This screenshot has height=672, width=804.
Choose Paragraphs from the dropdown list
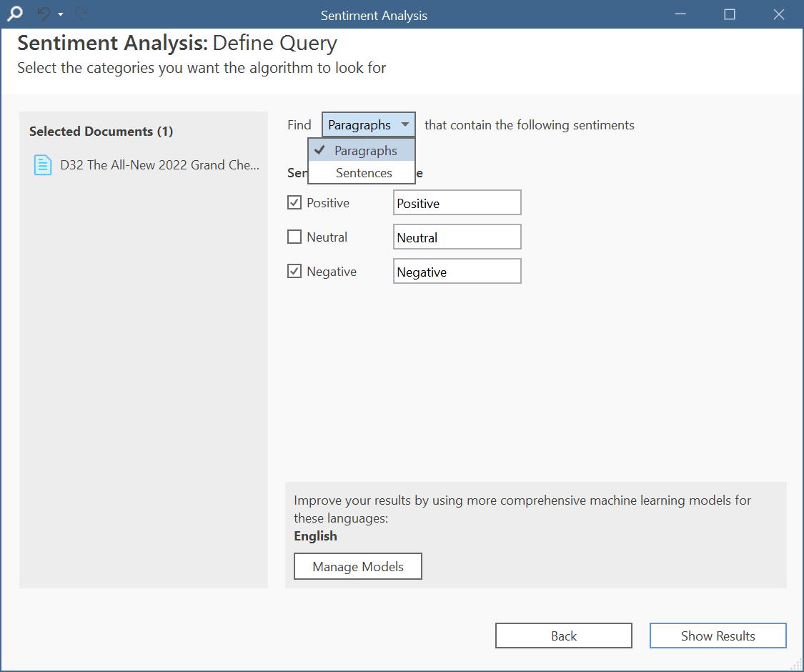tap(362, 150)
